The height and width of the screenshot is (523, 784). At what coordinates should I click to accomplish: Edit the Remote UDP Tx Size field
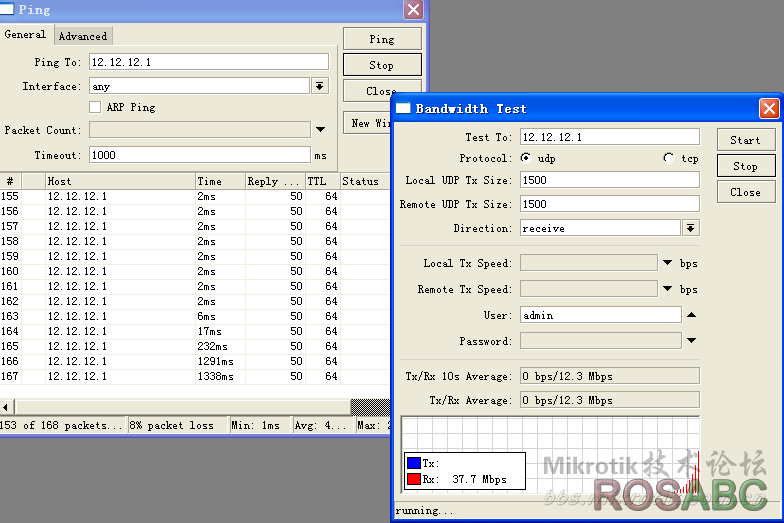pos(610,204)
